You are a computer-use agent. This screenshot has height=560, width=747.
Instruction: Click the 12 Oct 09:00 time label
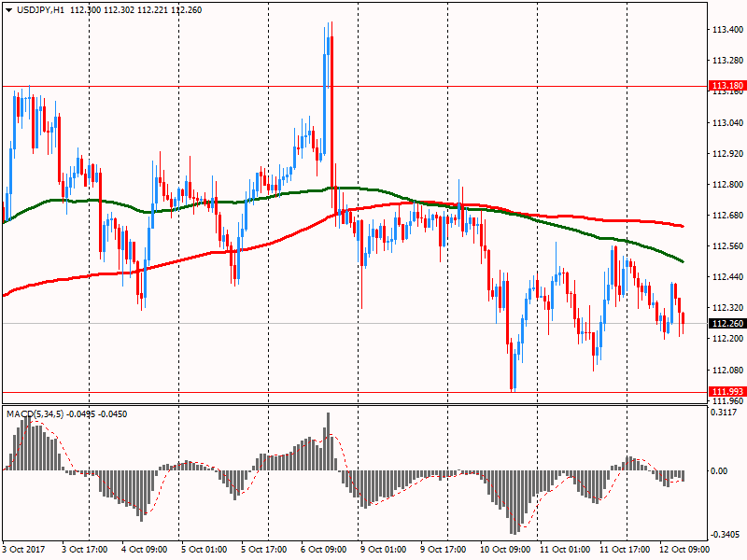point(684,549)
